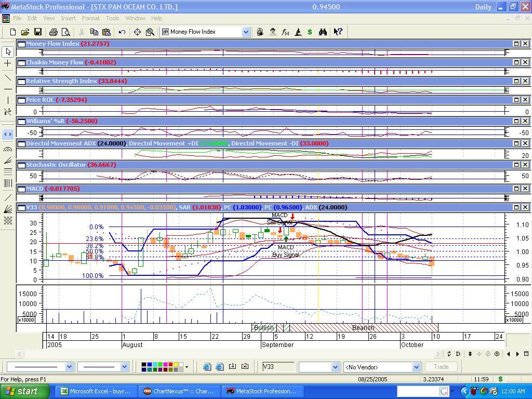Open the Indicator Builder f(x) icon
Viewport: 532px width, 399px height.
pos(285,32)
